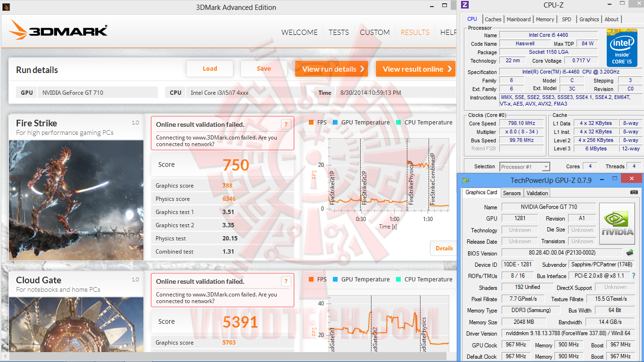Click the green CPU Temperature legend swatch for Cloud Gate

tap(398, 279)
